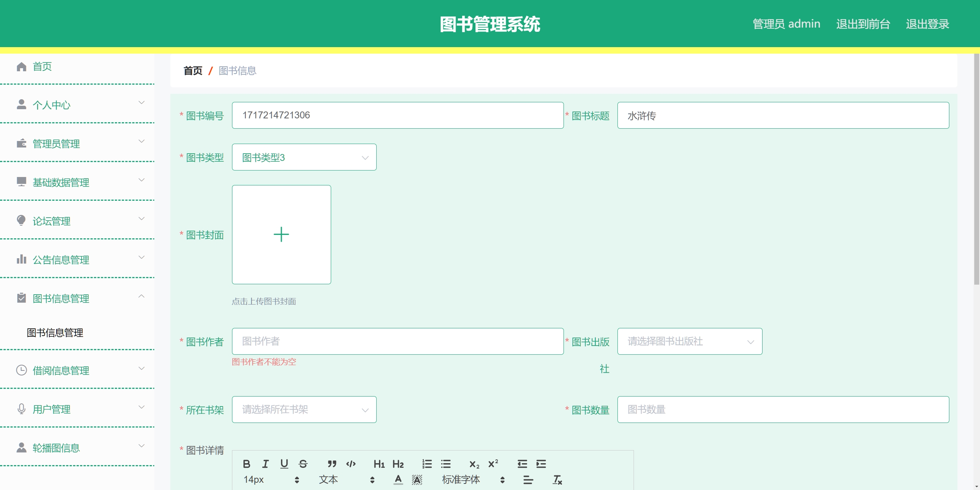This screenshot has height=490, width=980.
Task: Open the 所在书架 dropdown
Action: tap(304, 410)
